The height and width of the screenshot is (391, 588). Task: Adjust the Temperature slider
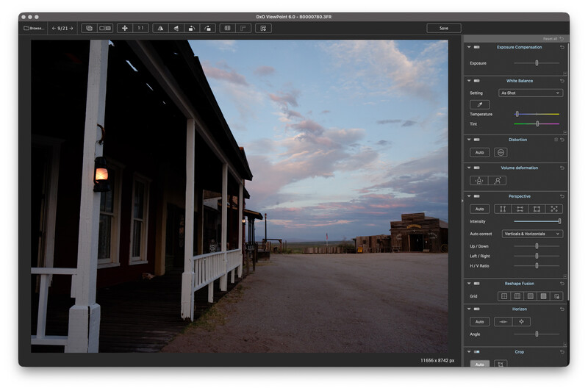(537, 114)
